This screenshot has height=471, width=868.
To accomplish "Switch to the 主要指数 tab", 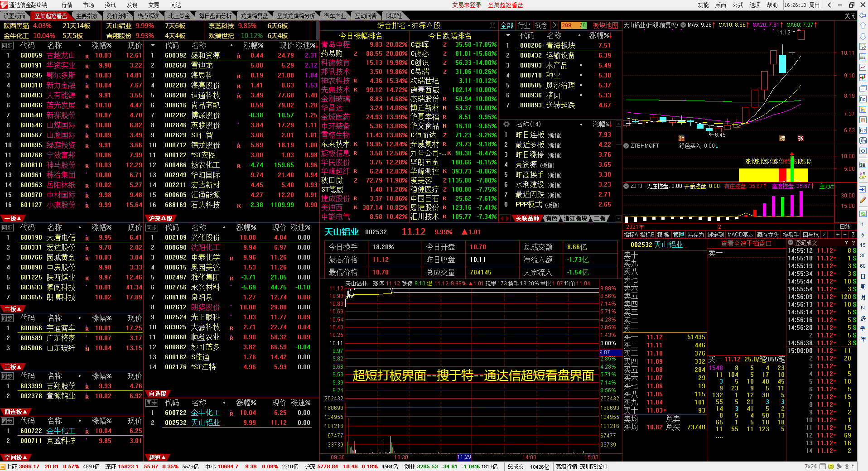I will pos(87,16).
